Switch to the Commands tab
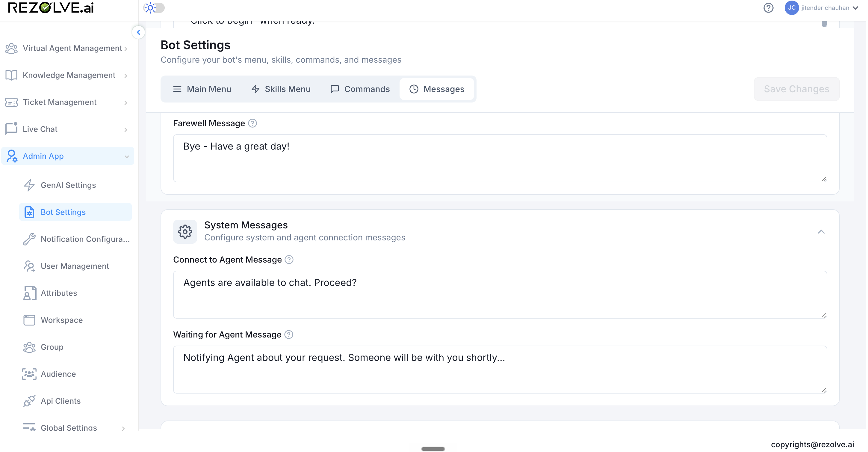The image size is (868, 452). coord(360,89)
